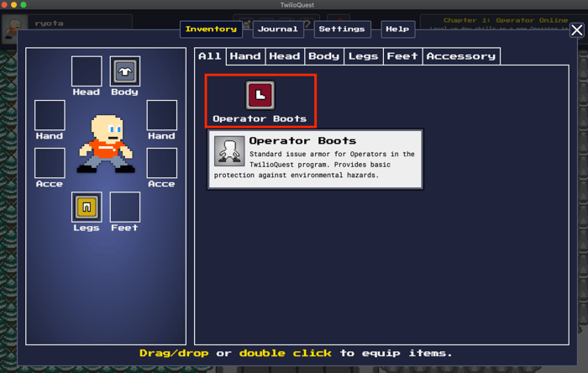
Task: Filter items by Hand tab
Action: [x=245, y=56]
